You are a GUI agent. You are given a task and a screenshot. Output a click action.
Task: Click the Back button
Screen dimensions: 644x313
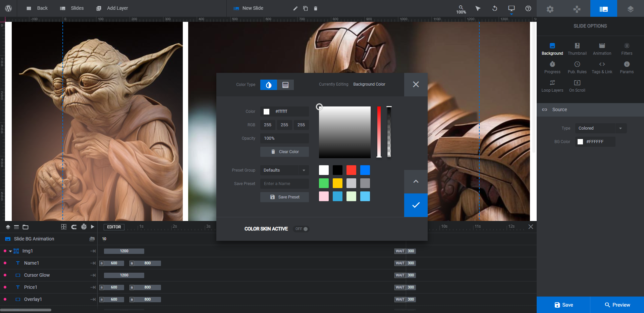click(x=37, y=8)
